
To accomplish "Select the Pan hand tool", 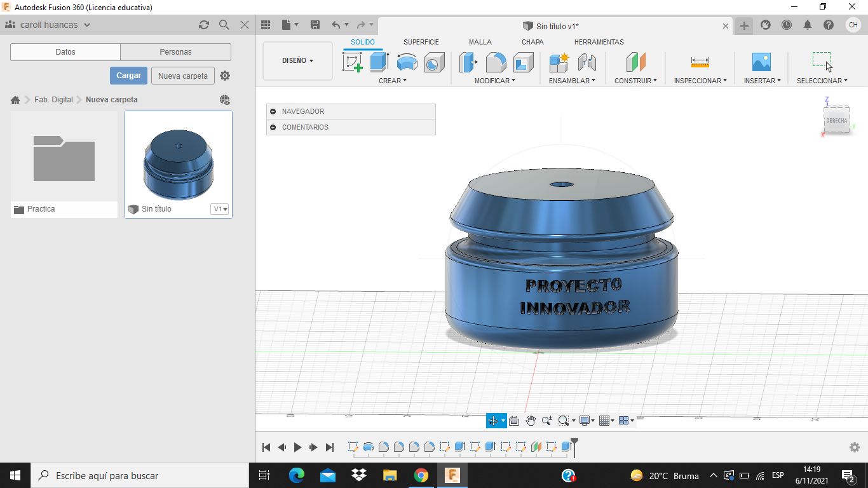I will tap(530, 421).
